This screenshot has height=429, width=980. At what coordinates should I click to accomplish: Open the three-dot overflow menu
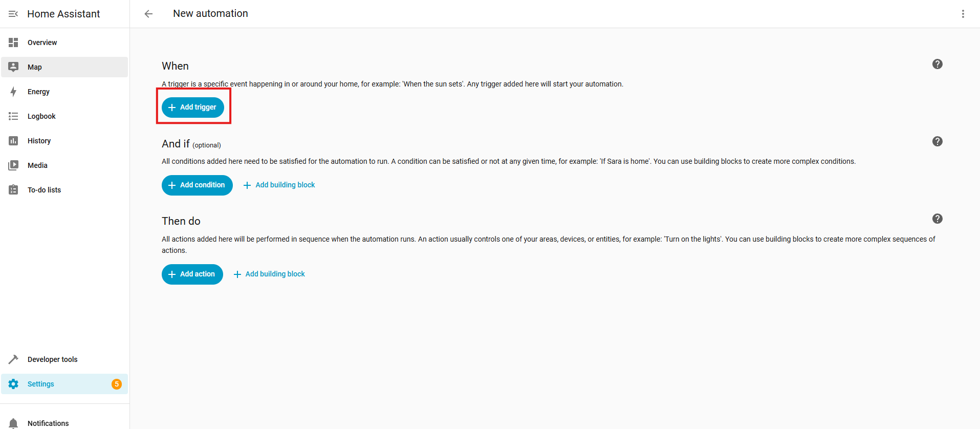[963, 14]
